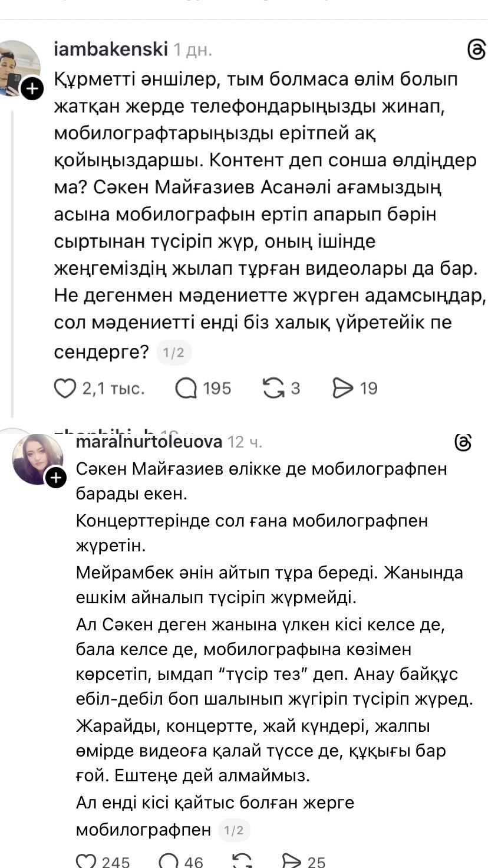488x868 pixels.
Task: Click the Threads logo beside maralnurtoleuova's post
Action: point(463,442)
